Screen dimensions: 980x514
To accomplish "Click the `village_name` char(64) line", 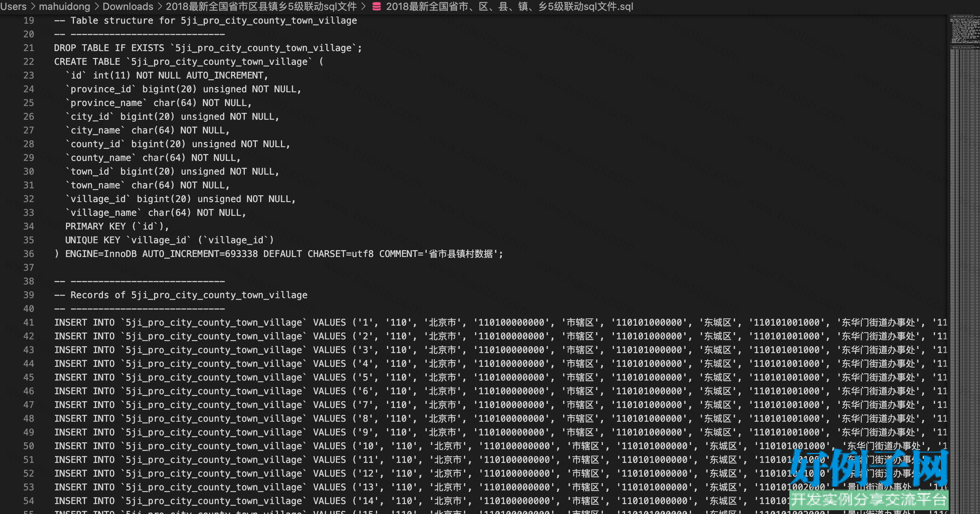I will (x=156, y=213).
